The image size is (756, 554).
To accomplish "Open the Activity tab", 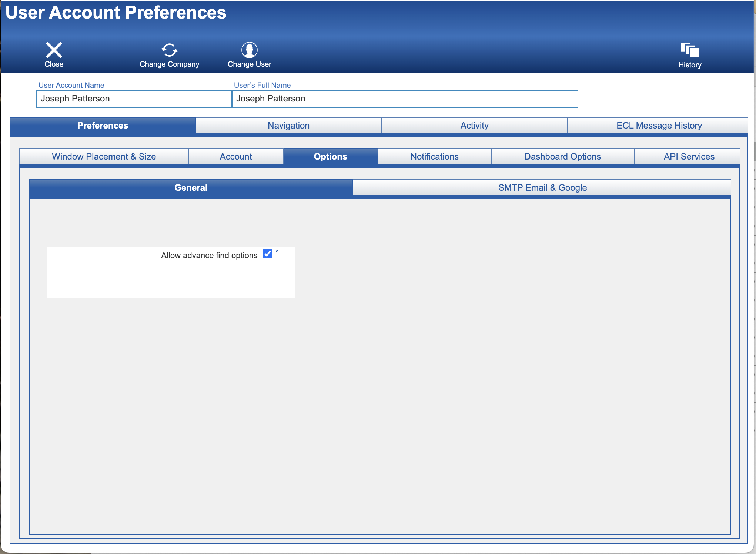I will 474,126.
